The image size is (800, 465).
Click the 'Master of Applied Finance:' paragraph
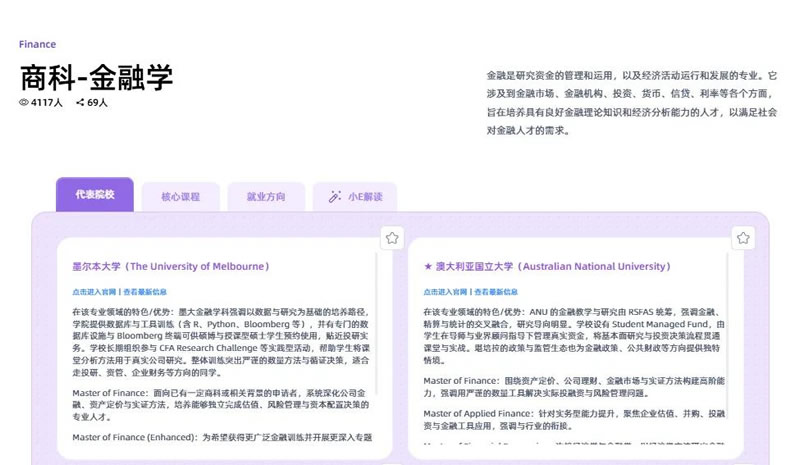coord(574,420)
